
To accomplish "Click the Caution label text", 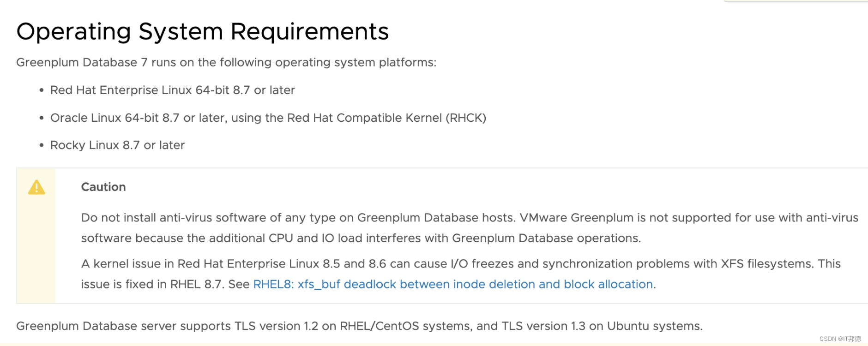I will 103,187.
